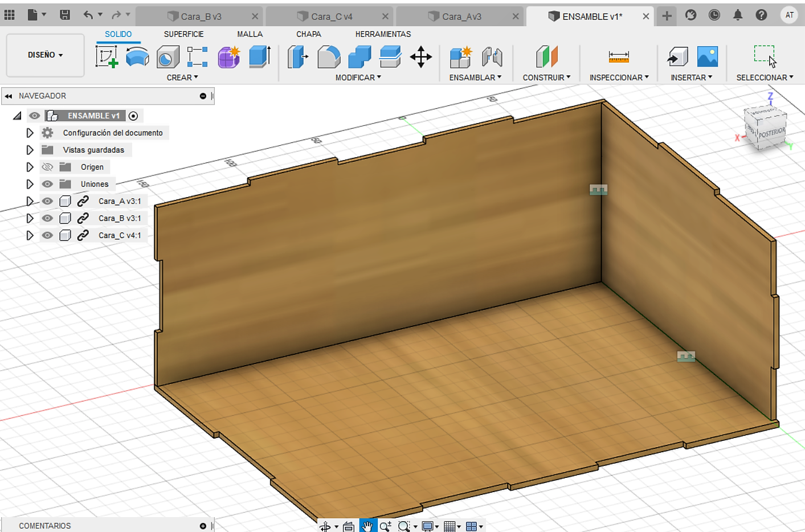Click the Insert Derive icon
The image size is (805, 532).
[x=677, y=57]
